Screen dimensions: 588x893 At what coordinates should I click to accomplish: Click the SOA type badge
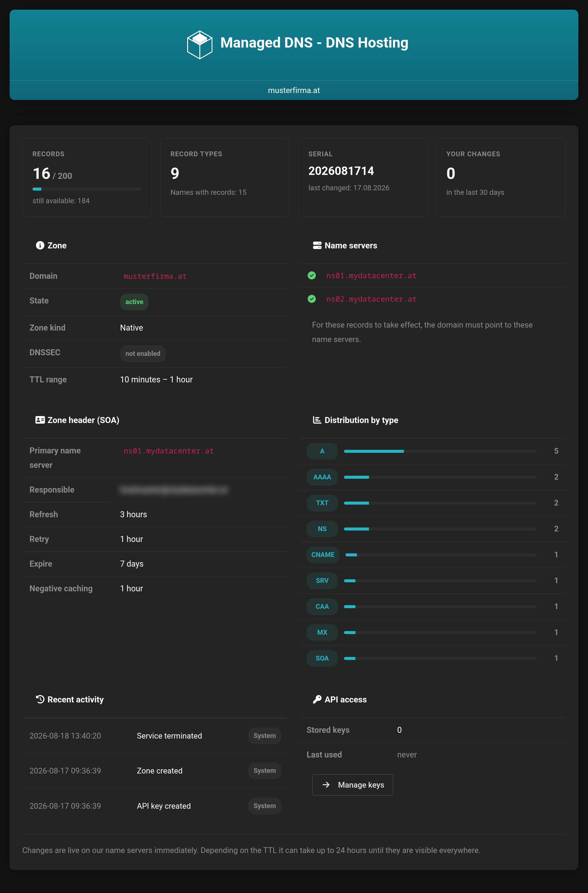pos(322,658)
